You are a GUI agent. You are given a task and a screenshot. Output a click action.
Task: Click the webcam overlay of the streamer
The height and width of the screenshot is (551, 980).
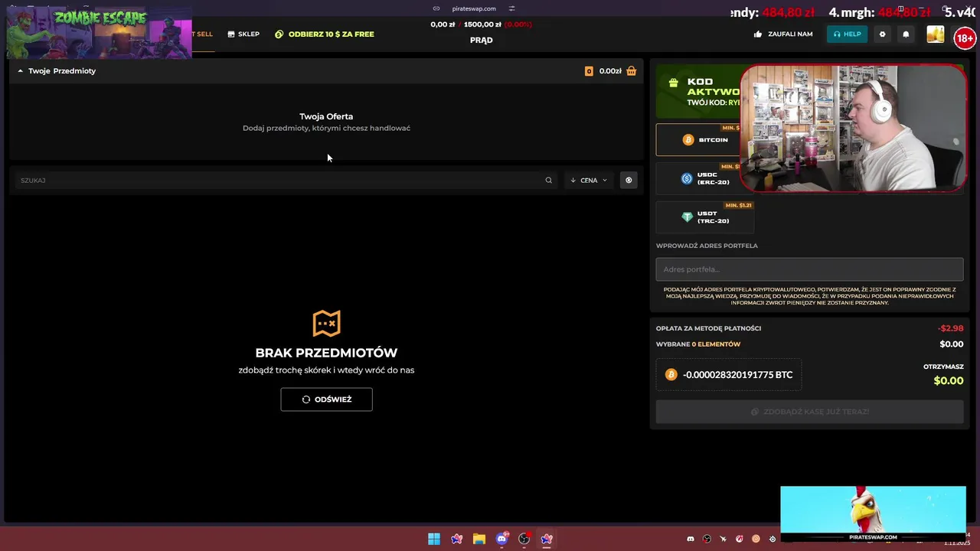point(852,128)
